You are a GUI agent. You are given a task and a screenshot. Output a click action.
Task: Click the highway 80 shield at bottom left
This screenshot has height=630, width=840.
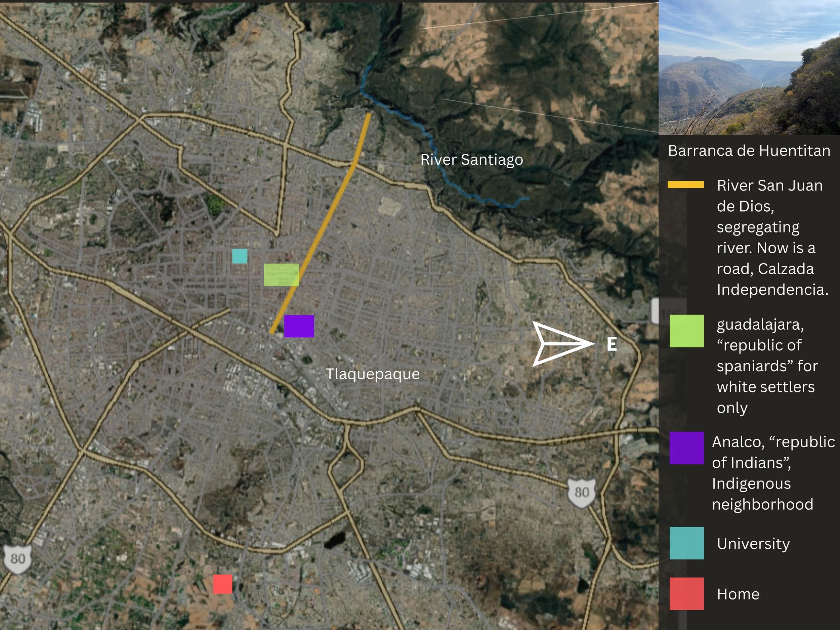click(18, 559)
